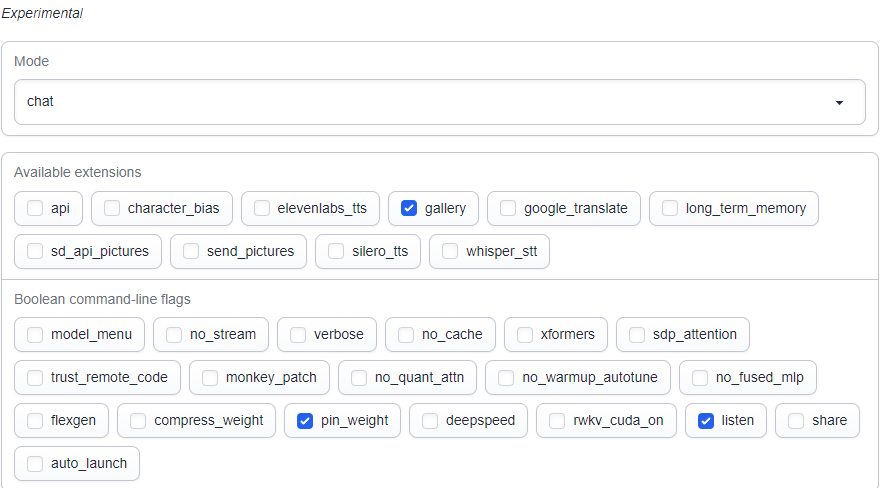
Task: Turn on long_term_memory extension
Action: pos(670,208)
